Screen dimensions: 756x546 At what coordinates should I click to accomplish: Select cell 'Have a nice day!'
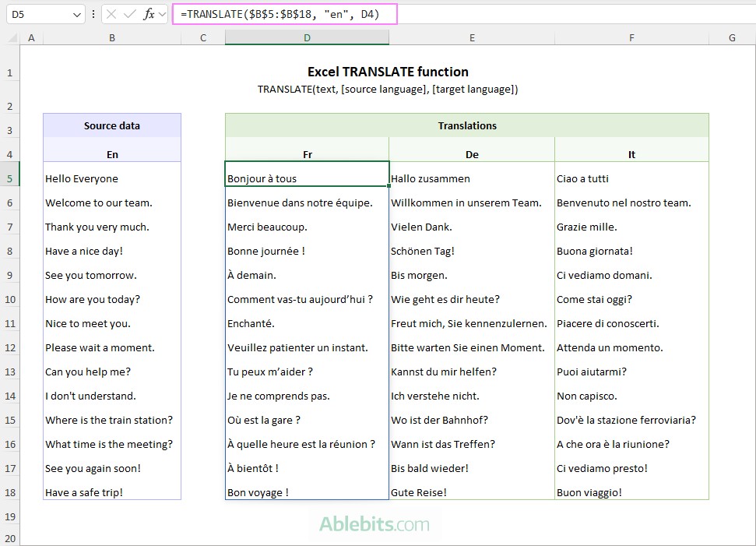coord(112,246)
